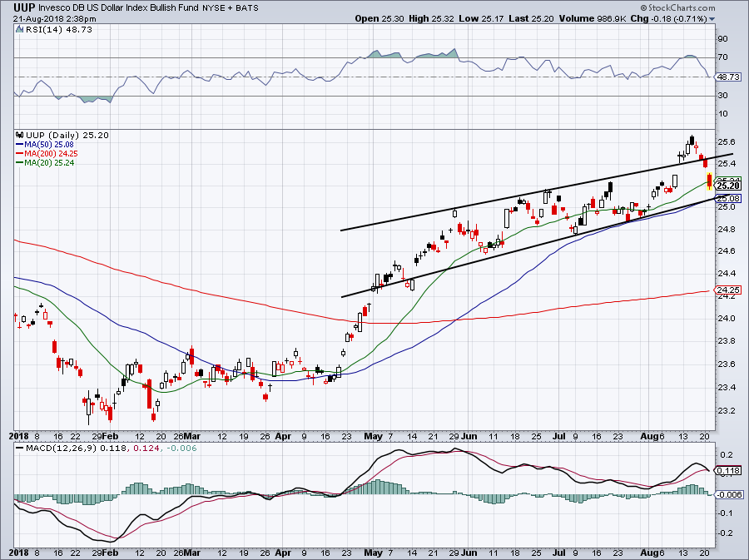This screenshot has height=560, width=749.
Task: Click the MACD axis label -0.2
Action: (x=726, y=533)
